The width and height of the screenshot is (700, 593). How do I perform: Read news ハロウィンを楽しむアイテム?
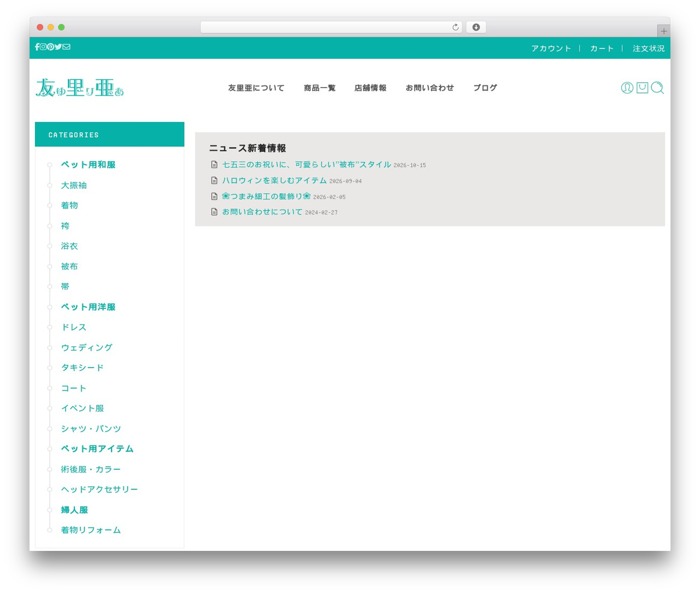(274, 181)
